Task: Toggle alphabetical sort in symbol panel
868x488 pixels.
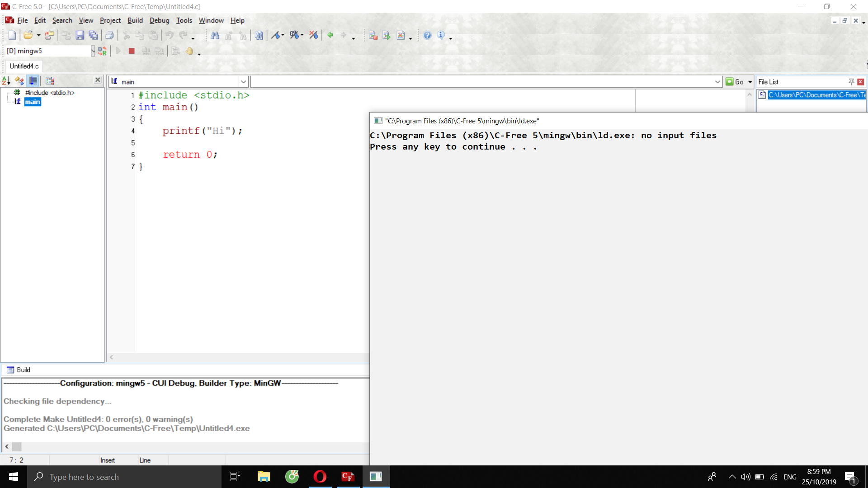Action: pyautogui.click(x=6, y=80)
